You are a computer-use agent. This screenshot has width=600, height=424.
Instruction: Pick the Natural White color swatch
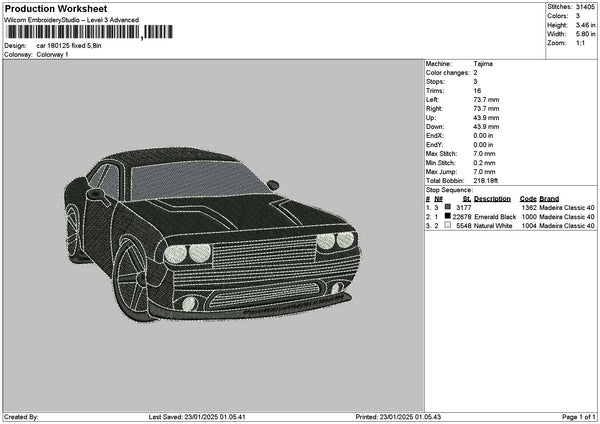(447, 226)
